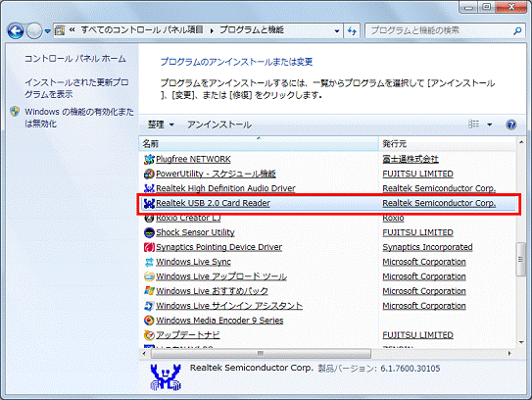Click Windows Live アップロード ツール icon
Screen dimensions: 532x400
(x=149, y=276)
